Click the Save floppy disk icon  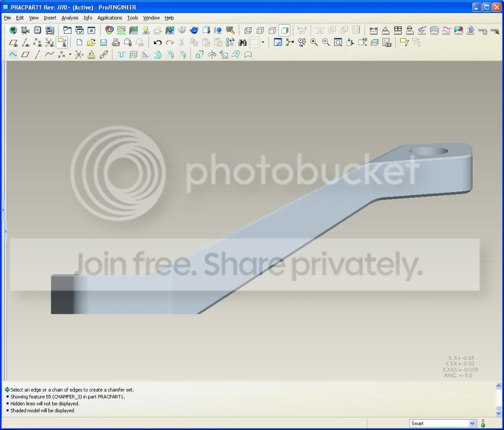[x=103, y=42]
